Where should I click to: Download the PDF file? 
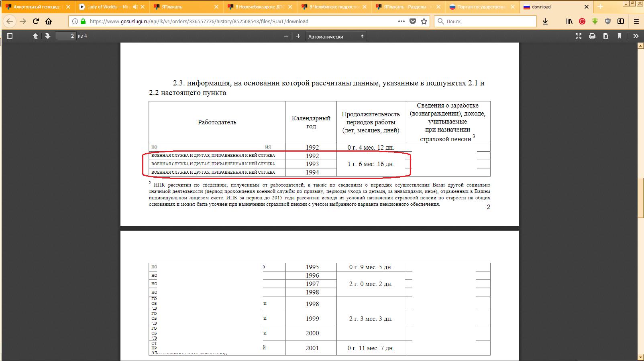(x=606, y=36)
